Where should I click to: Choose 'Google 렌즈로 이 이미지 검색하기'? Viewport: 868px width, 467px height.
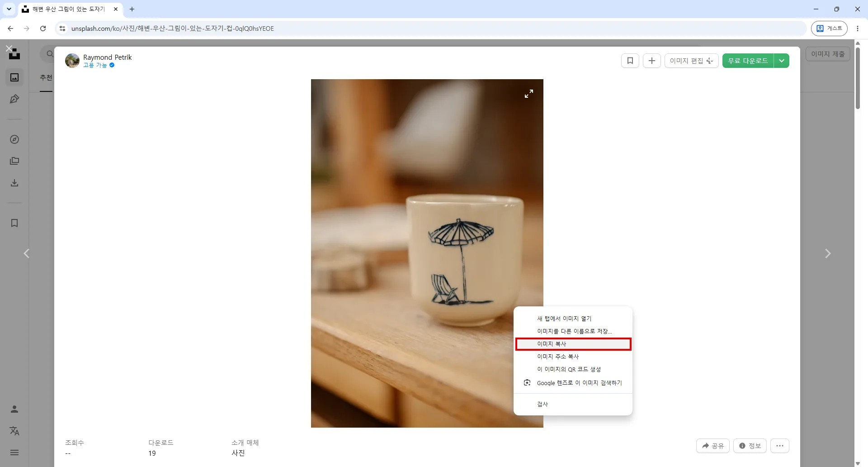573,383
